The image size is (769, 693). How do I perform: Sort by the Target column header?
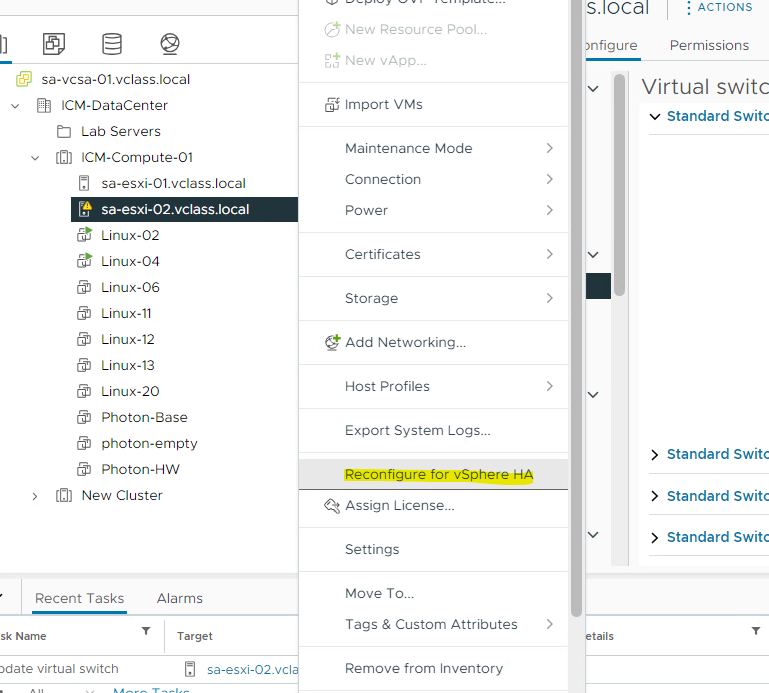195,636
